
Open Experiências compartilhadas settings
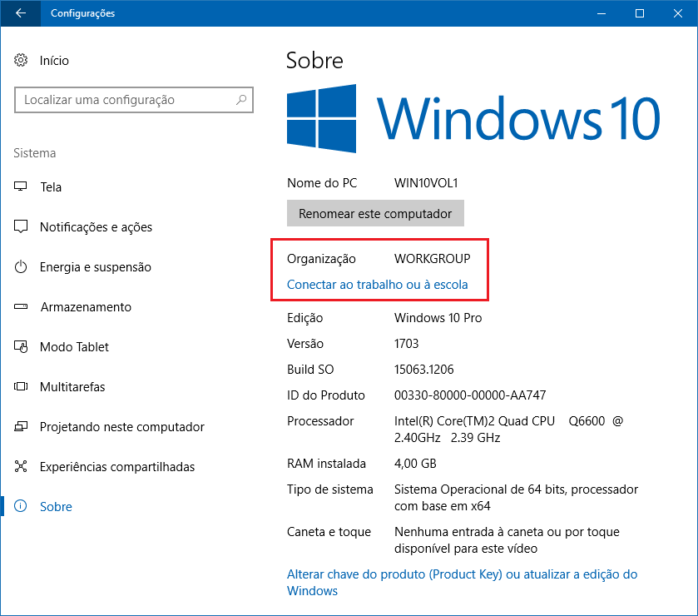point(117,467)
